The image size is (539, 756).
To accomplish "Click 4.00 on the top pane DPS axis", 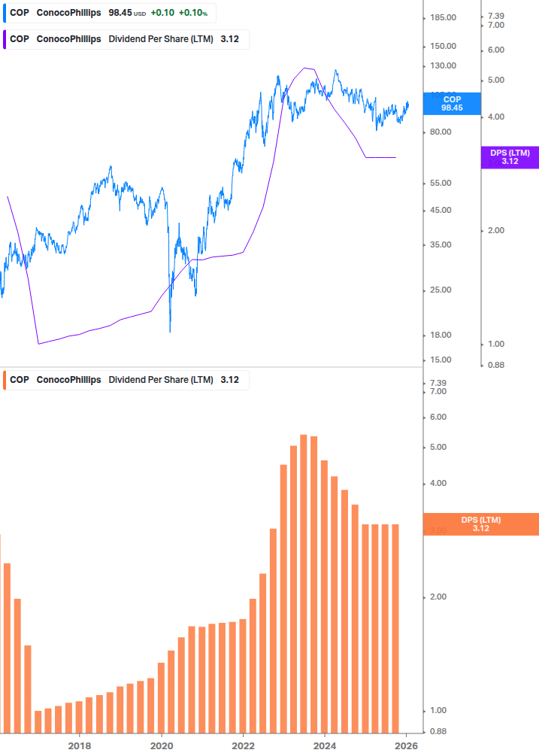I will 496,117.
